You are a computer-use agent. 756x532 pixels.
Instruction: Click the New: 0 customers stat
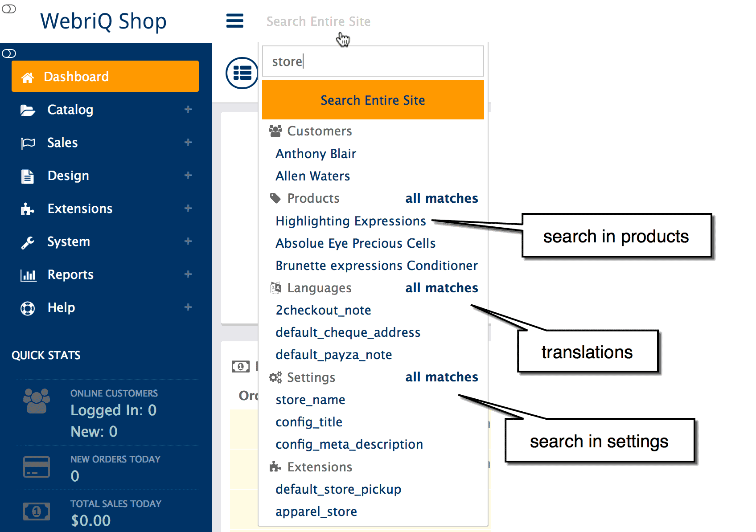pos(94,431)
